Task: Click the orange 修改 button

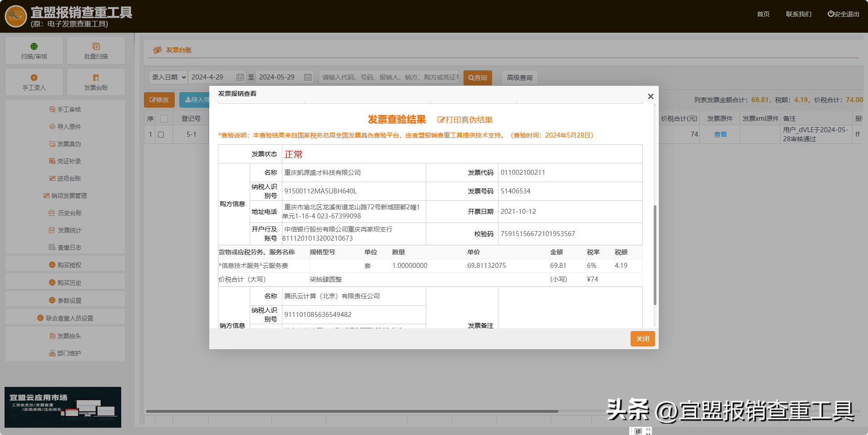Action: coord(159,100)
